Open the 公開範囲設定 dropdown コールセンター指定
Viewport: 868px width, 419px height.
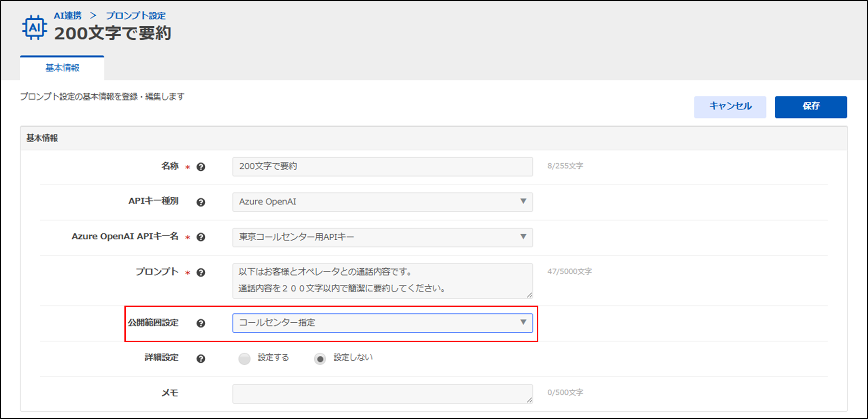tap(382, 323)
